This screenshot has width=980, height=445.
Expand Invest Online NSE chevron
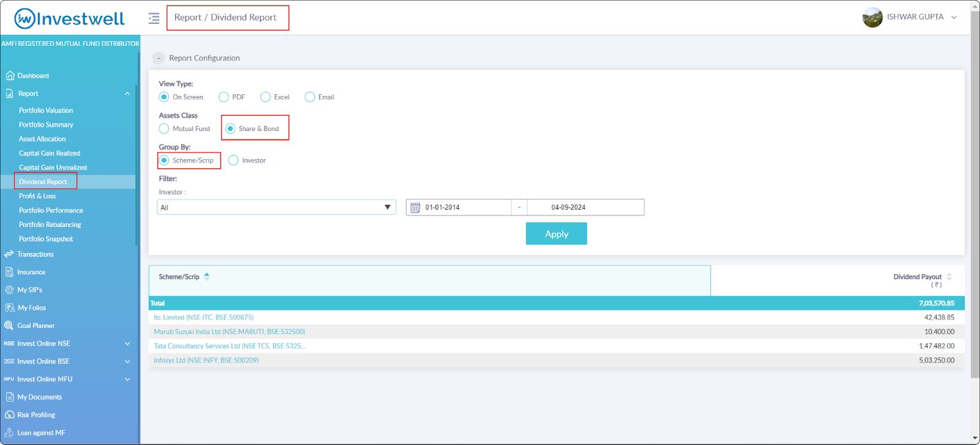point(127,344)
